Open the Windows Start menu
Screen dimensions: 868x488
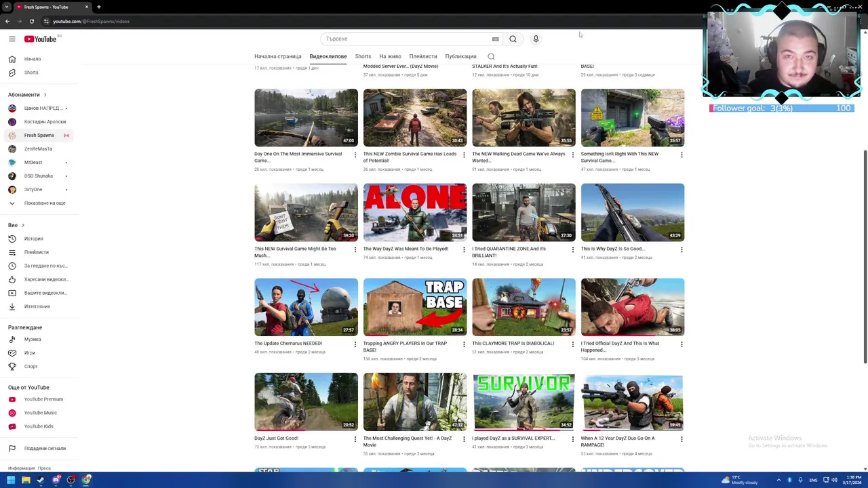[x=11, y=480]
